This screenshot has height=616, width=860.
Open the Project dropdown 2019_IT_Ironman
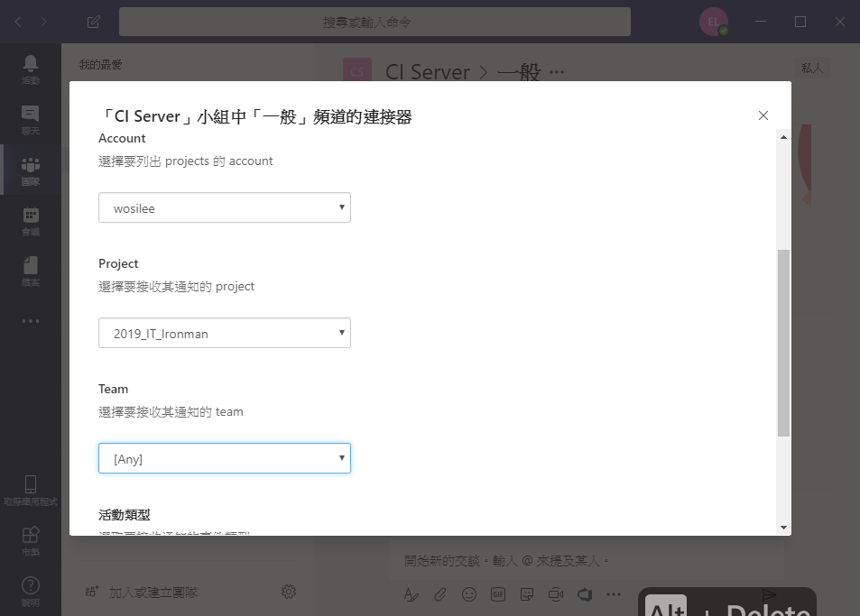(225, 333)
